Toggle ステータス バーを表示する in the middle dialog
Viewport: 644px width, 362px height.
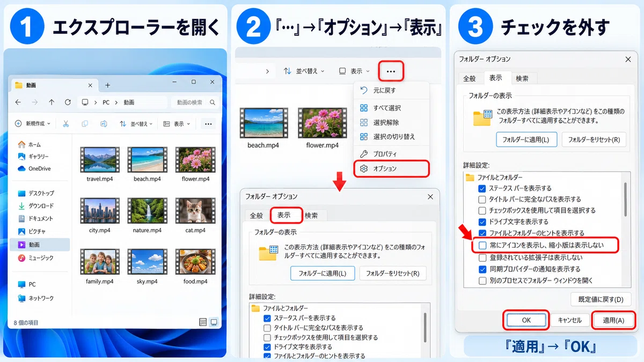point(267,318)
